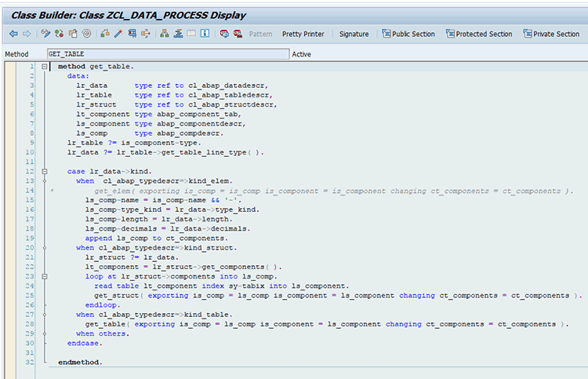Go forward with the right arrow icon
This screenshot has height=379, width=588.
click(x=27, y=34)
